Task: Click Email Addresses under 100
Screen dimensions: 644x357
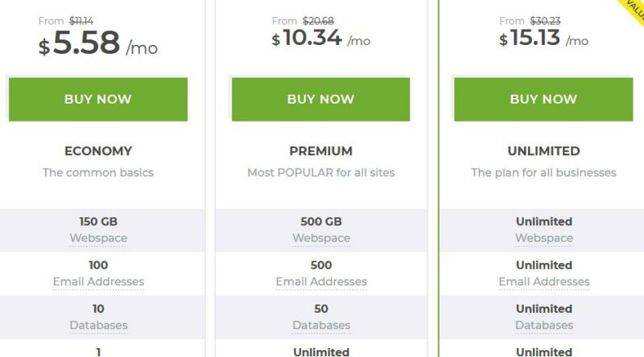Action: (x=98, y=281)
